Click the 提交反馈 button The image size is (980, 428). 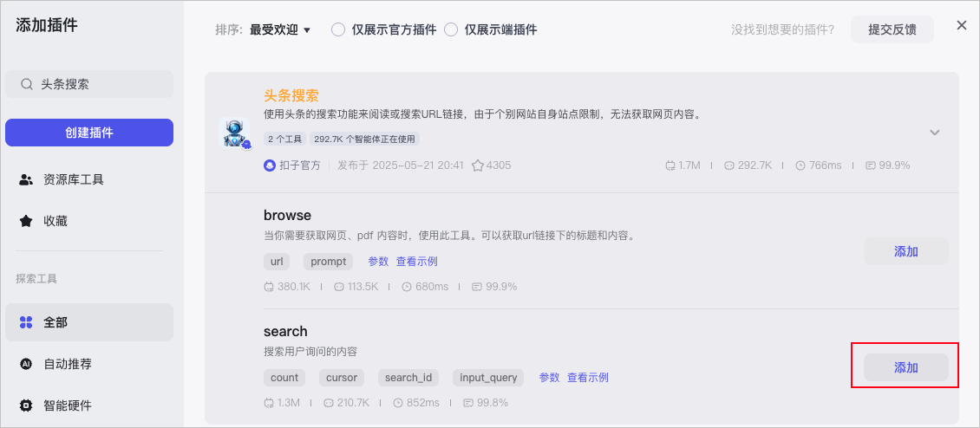tap(892, 29)
